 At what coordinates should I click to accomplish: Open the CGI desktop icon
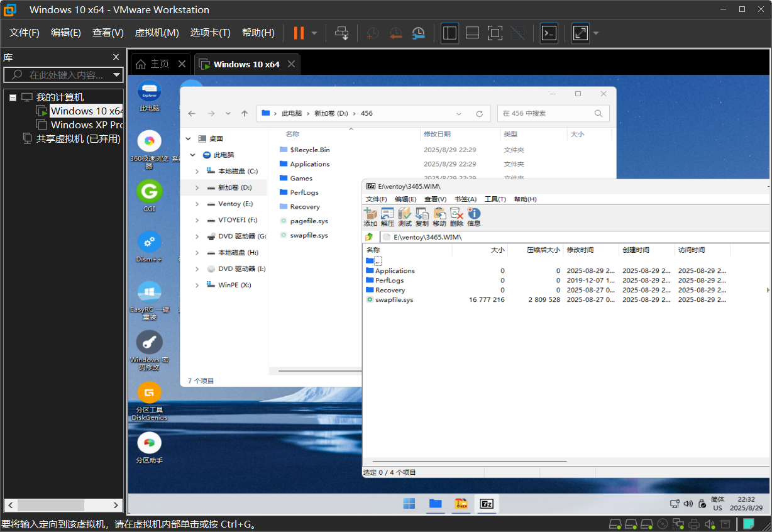tap(149, 196)
